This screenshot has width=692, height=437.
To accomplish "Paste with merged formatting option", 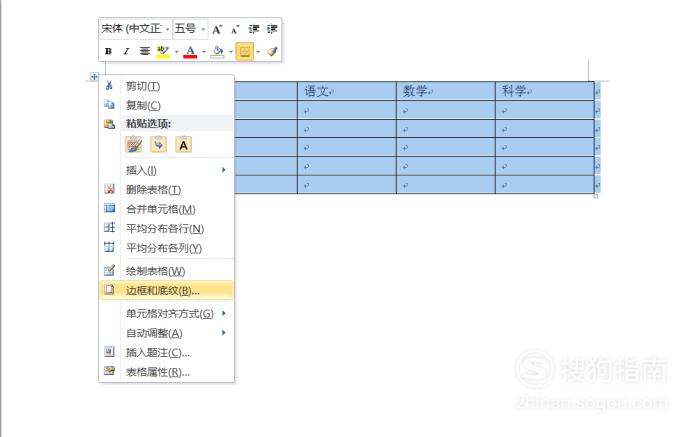I will 158,144.
